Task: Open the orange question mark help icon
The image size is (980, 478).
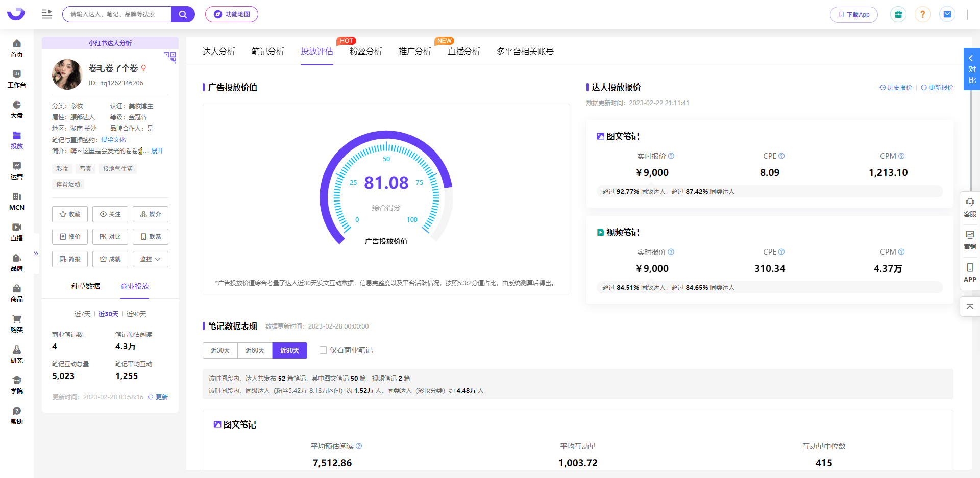Action: click(x=923, y=14)
